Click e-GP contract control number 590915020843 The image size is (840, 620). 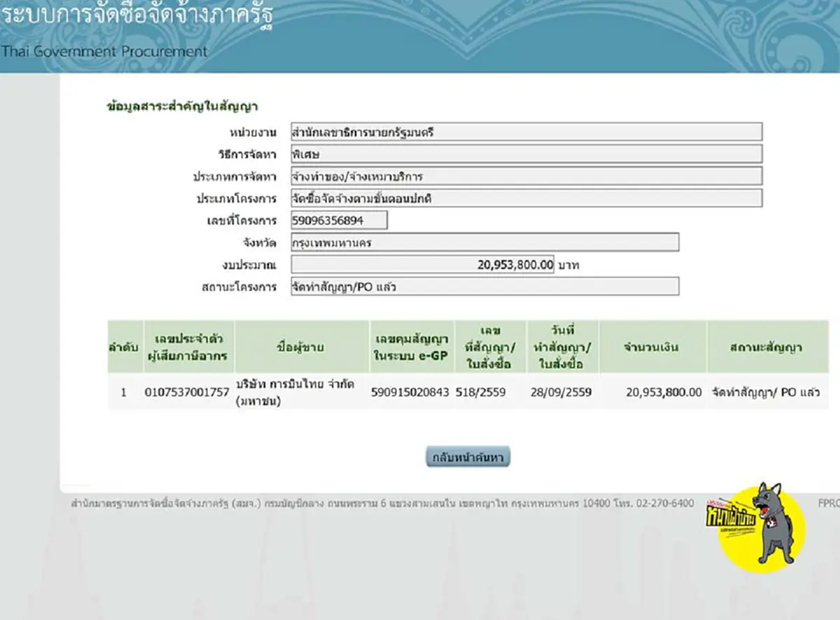click(x=410, y=393)
